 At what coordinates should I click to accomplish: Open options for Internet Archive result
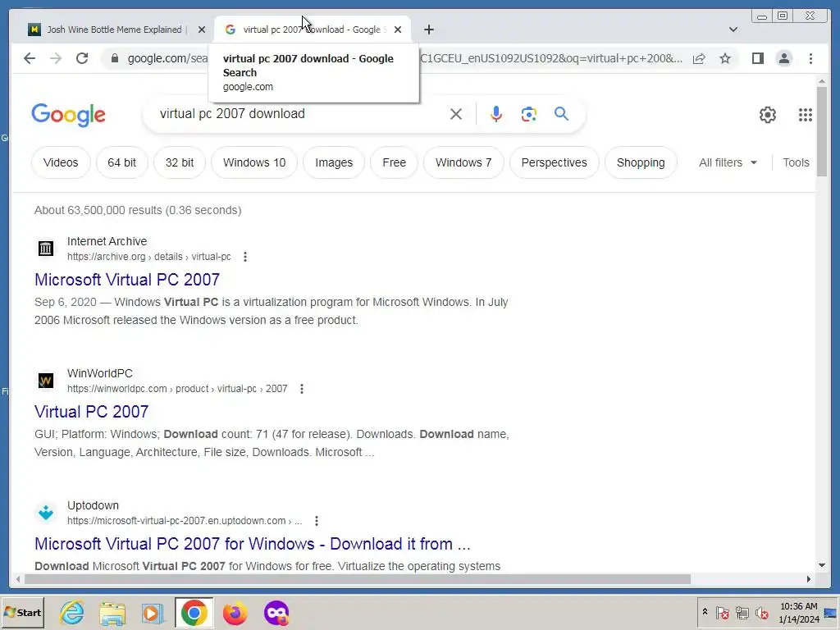[245, 257]
